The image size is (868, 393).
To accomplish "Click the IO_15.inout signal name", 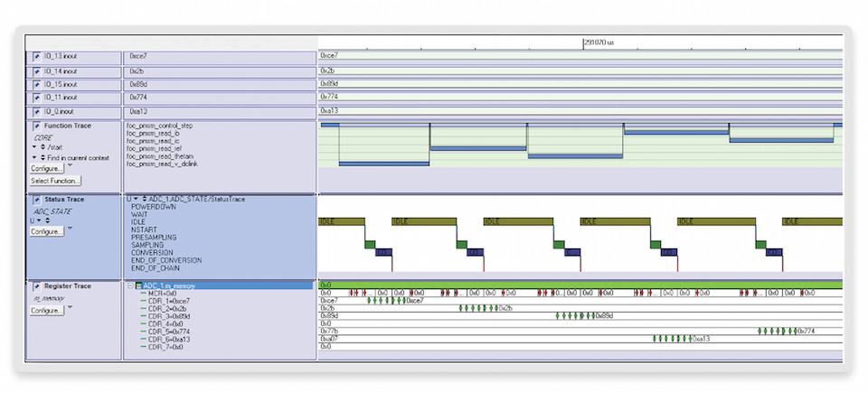I will [61, 85].
